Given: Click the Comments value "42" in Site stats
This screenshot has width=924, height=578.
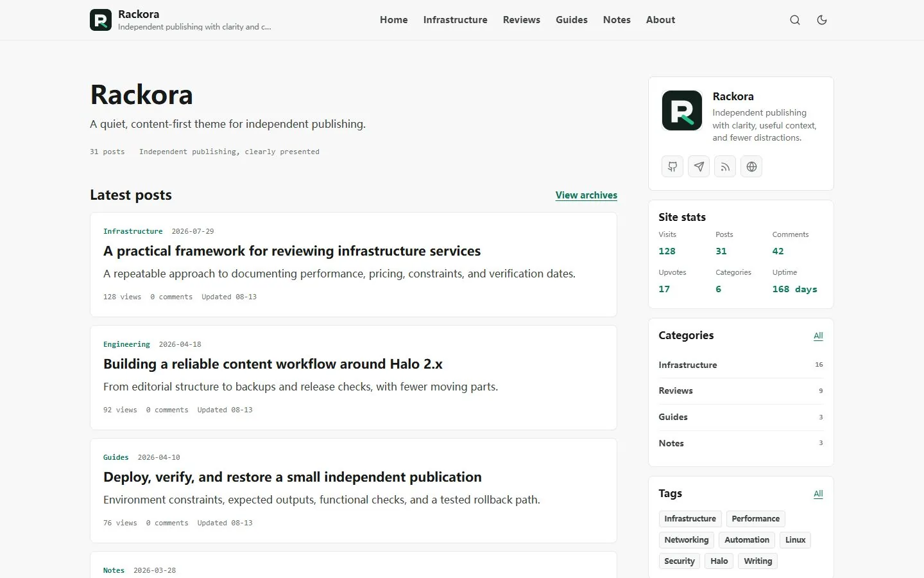Looking at the screenshot, I should pos(778,251).
